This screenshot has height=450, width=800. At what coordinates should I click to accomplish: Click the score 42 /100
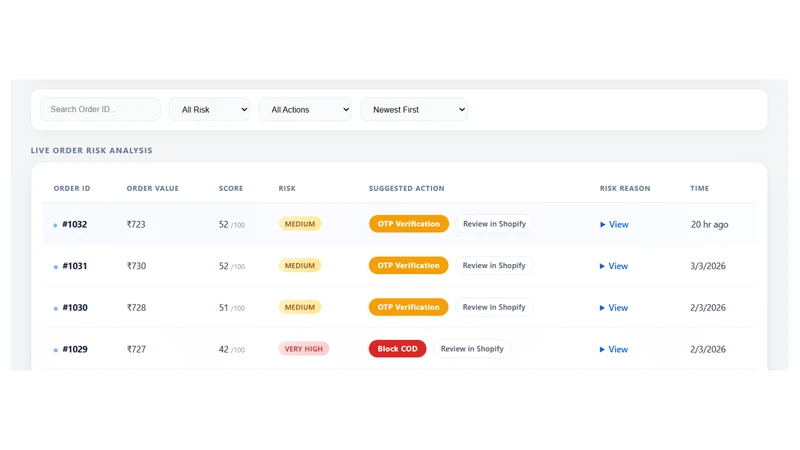click(232, 349)
